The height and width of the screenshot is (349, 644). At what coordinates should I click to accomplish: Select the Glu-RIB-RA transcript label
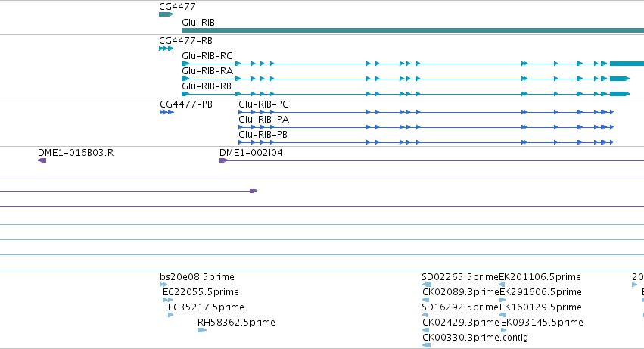207,71
